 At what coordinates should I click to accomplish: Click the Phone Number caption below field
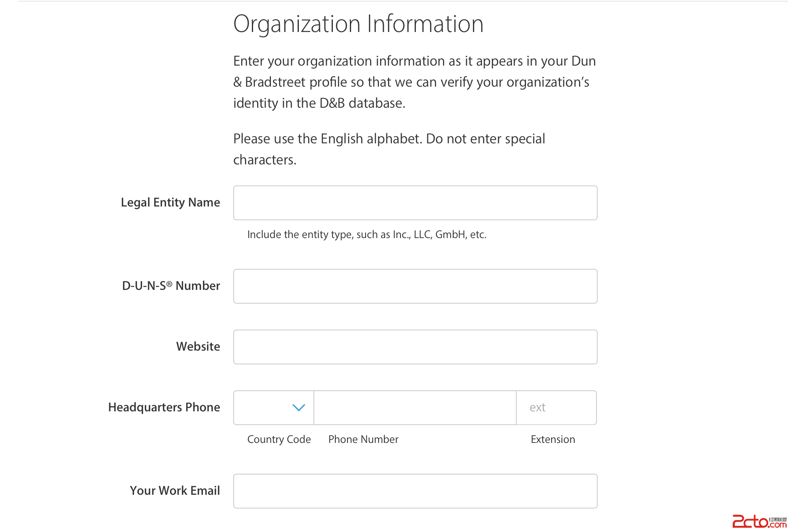pos(363,440)
